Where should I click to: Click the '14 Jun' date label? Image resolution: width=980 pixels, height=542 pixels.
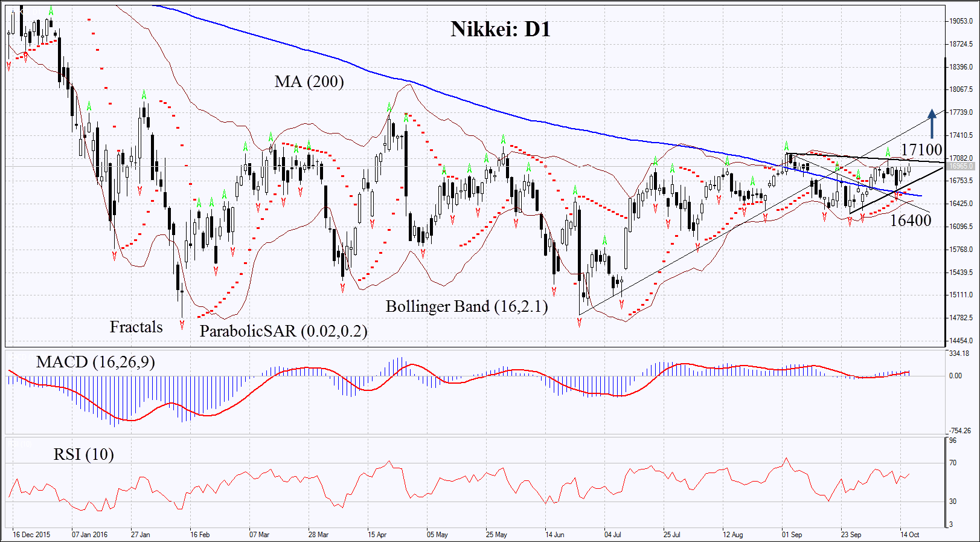click(554, 535)
